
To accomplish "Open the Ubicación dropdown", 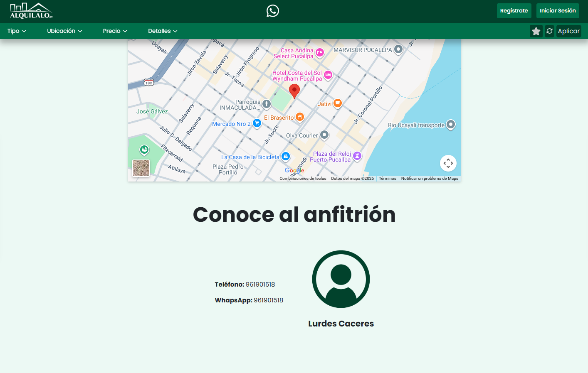I will (64, 31).
